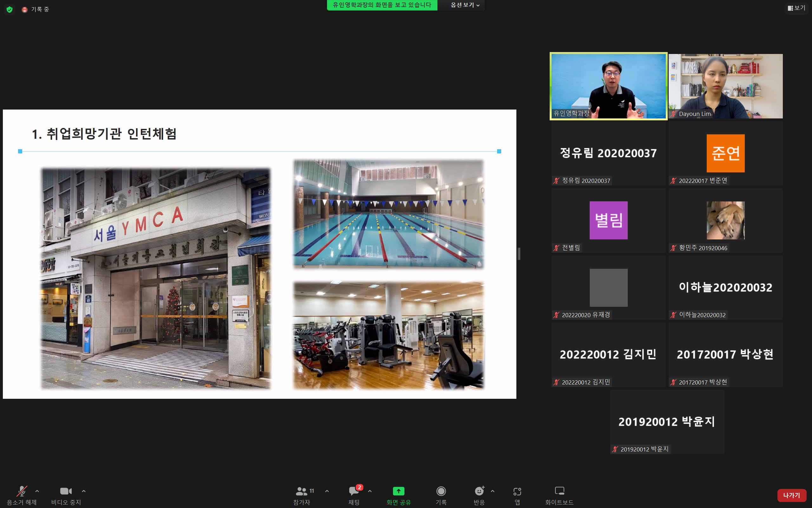Open the 채팅 chat panel
The image size is (812, 508).
354,495
